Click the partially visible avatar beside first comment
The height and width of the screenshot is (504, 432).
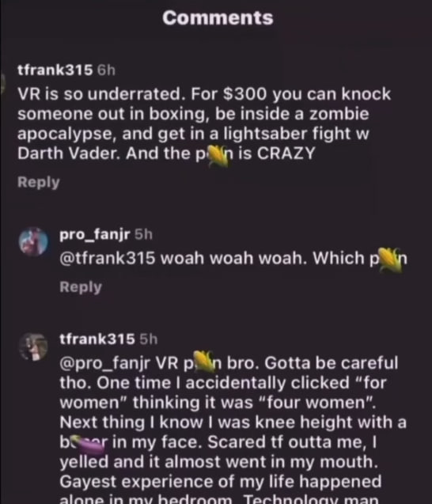click(x=3, y=83)
